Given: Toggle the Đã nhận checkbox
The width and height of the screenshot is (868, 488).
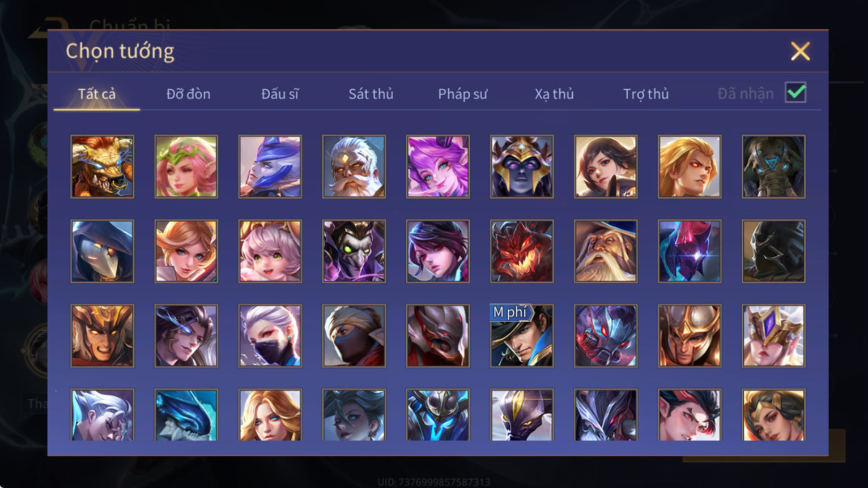Looking at the screenshot, I should (795, 92).
